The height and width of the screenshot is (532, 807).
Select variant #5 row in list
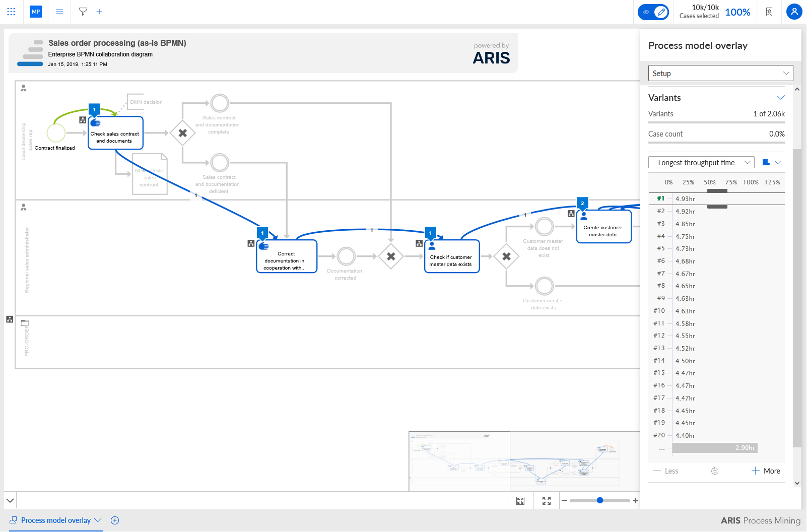click(716, 248)
